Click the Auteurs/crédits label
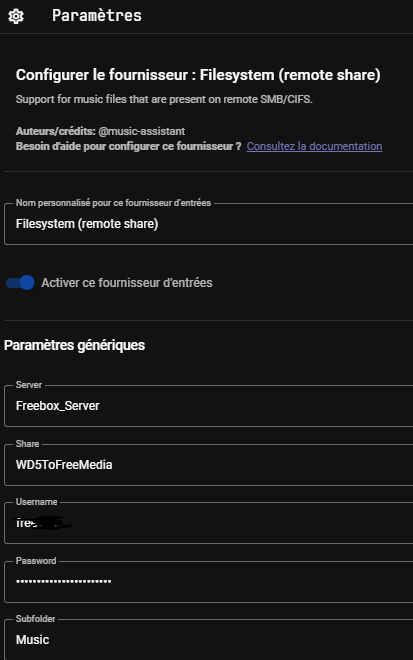Viewport: 413px width, 660px height. pos(56,131)
